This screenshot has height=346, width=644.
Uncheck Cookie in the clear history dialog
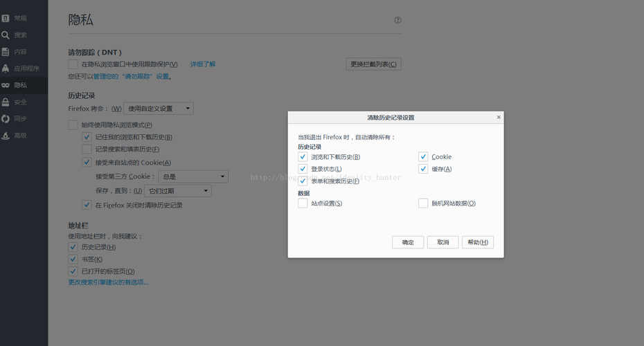pyautogui.click(x=423, y=157)
